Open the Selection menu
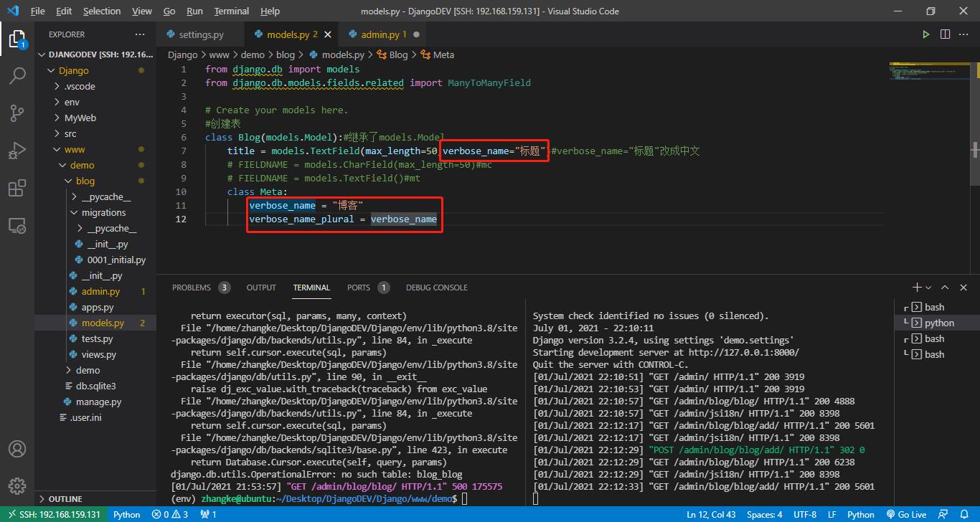This screenshot has height=522, width=980. click(x=102, y=11)
